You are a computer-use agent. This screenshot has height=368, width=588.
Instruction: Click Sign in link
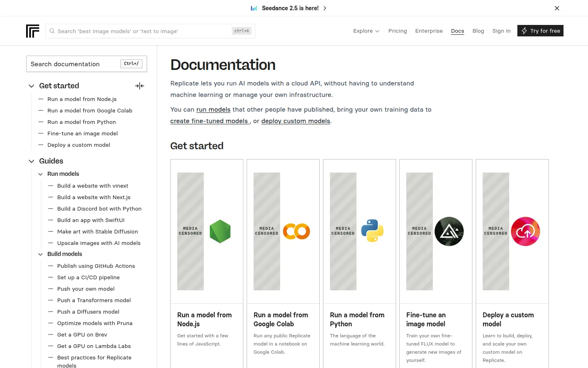[501, 31]
